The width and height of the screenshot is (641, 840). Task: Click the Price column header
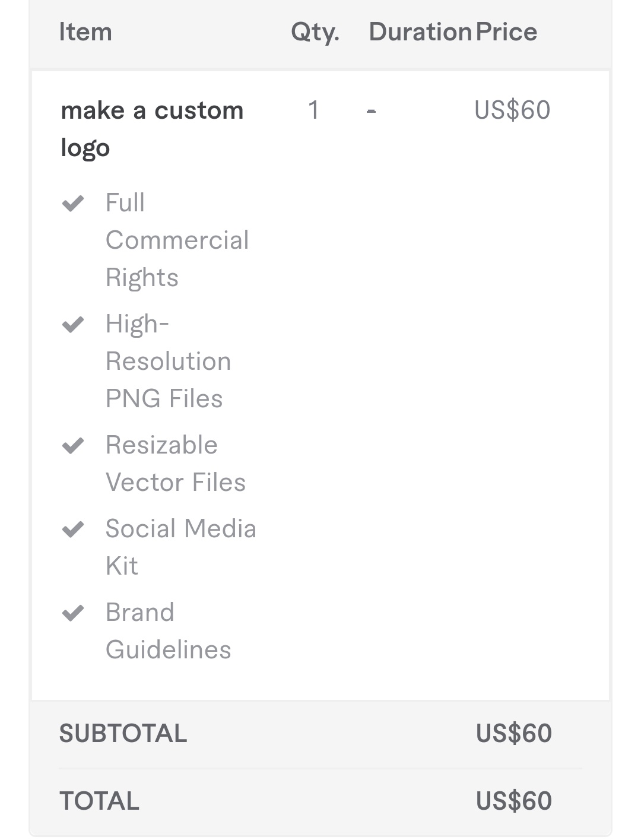pyautogui.click(x=506, y=32)
